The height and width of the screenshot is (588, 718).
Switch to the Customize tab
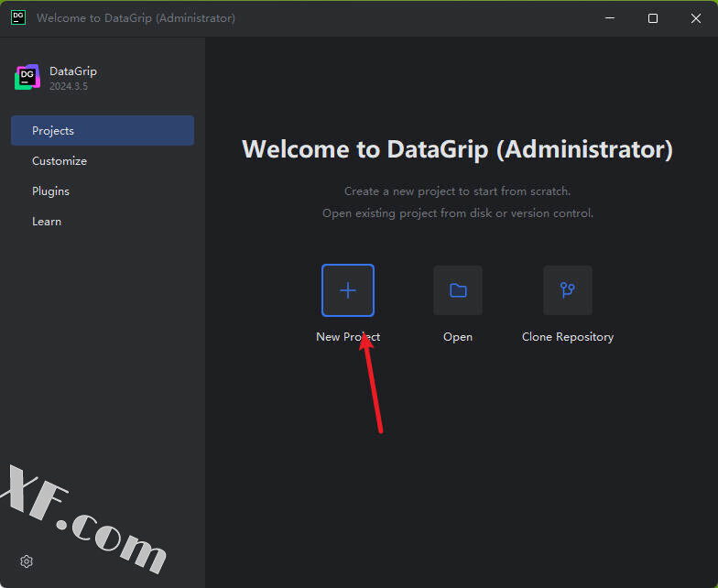(103, 161)
